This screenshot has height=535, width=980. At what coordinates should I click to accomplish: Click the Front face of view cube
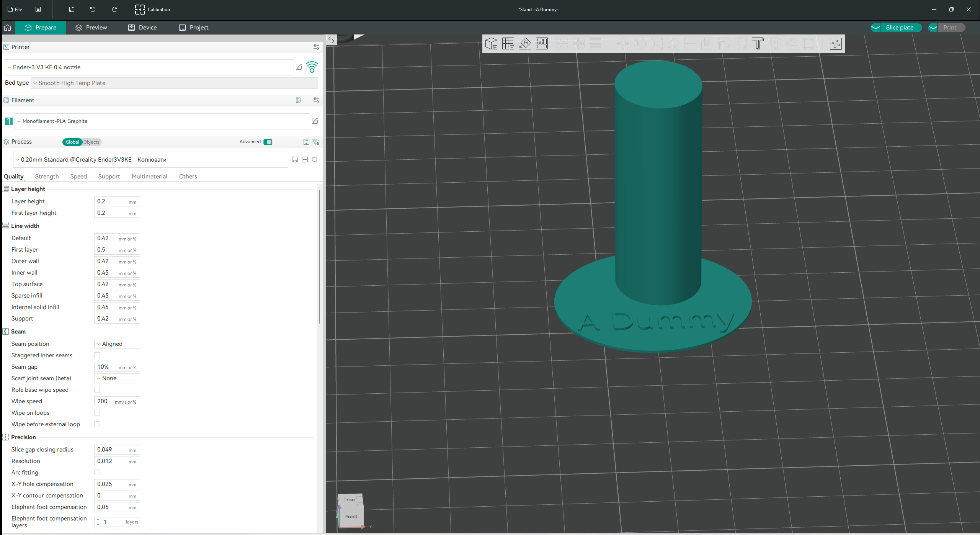[351, 517]
